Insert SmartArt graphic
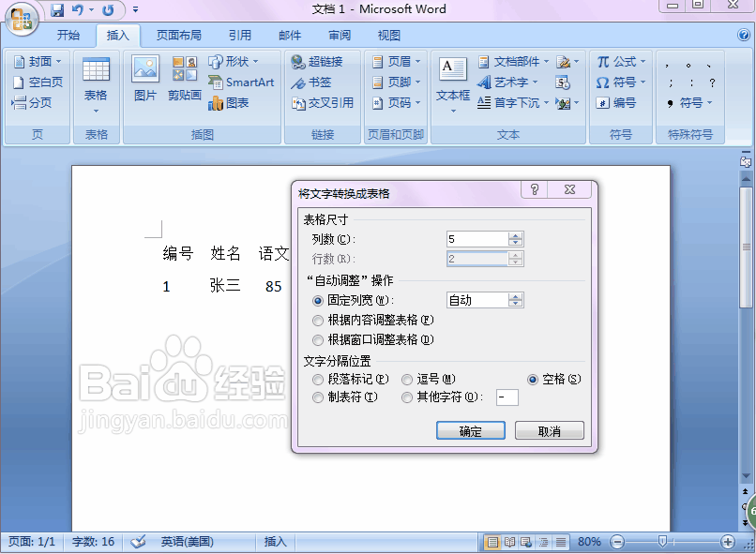756x554 pixels. click(241, 82)
